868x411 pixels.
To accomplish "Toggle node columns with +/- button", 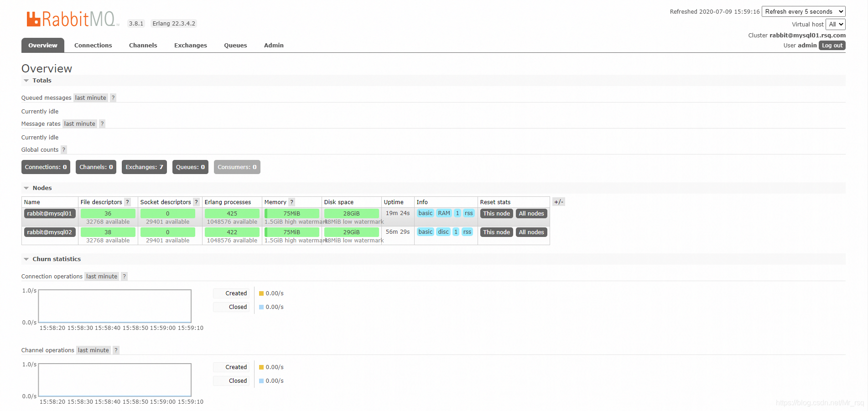I will click(x=559, y=202).
